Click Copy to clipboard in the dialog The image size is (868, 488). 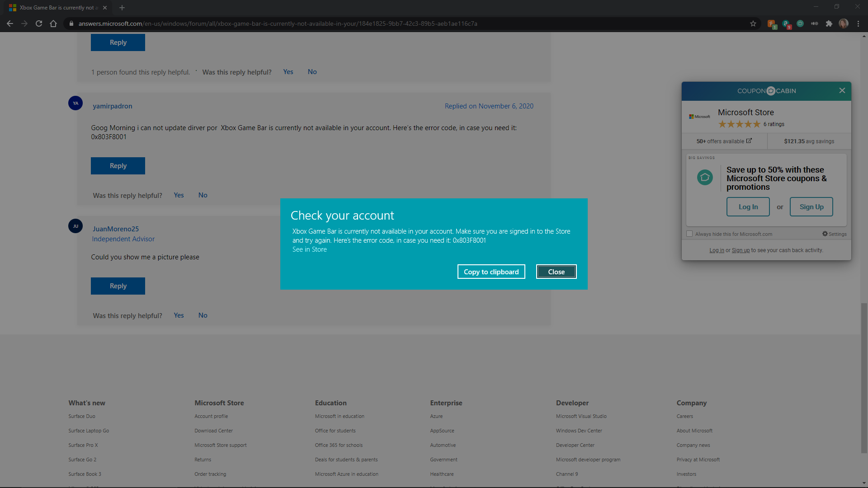tap(491, 272)
